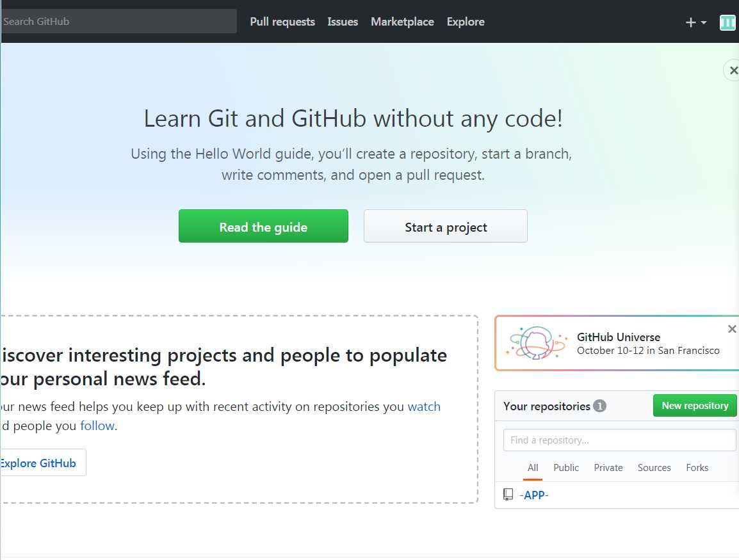
Task: Click the repository book icon beside -APP-
Action: click(x=508, y=494)
